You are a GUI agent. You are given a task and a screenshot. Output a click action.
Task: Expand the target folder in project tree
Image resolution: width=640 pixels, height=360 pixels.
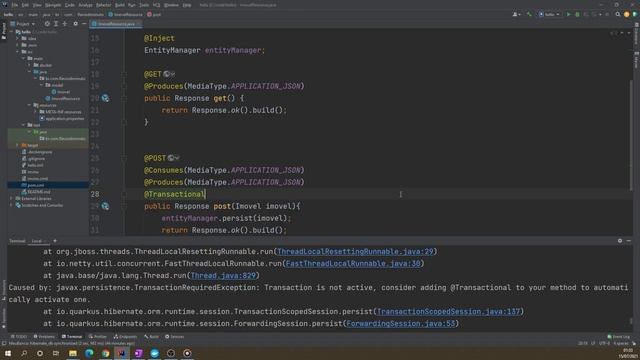coord(17,145)
